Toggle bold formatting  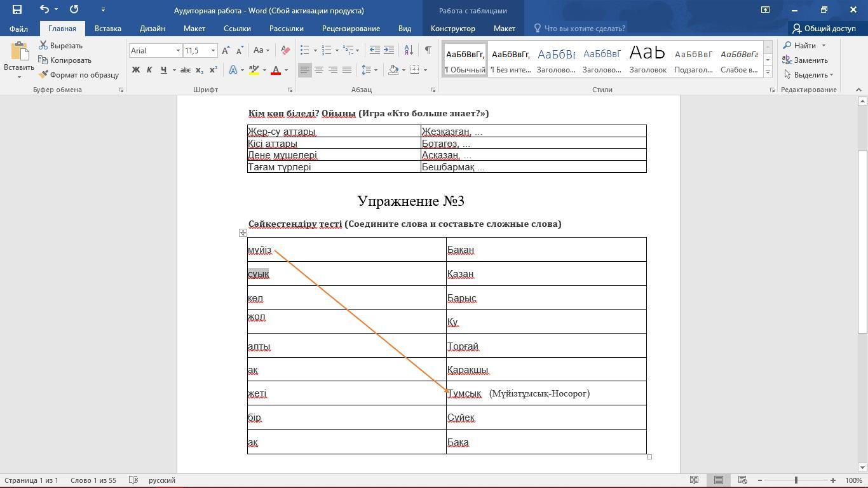[x=135, y=70]
